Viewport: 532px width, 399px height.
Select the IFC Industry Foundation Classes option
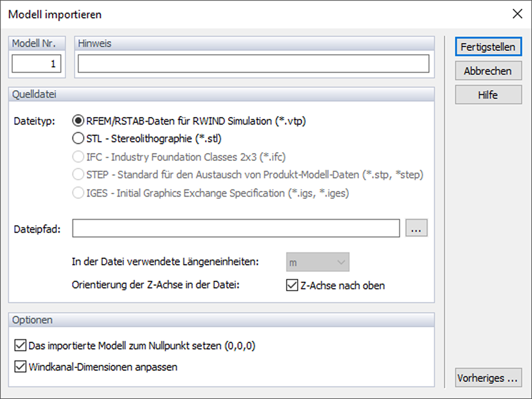[78, 156]
